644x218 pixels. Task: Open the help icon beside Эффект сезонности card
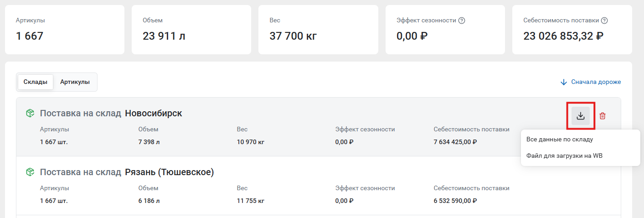click(x=462, y=21)
